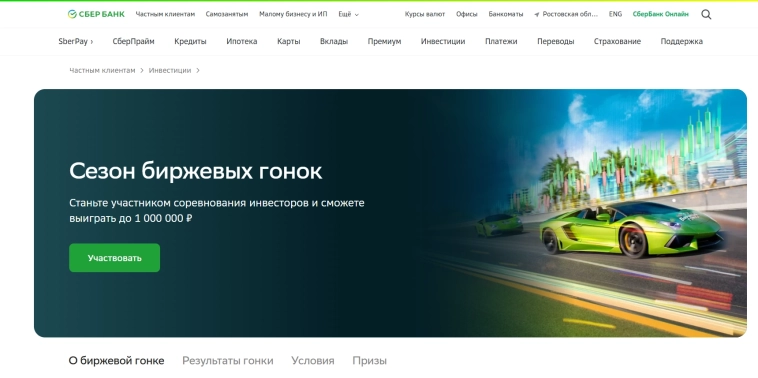Open Банкоматы link

click(506, 15)
